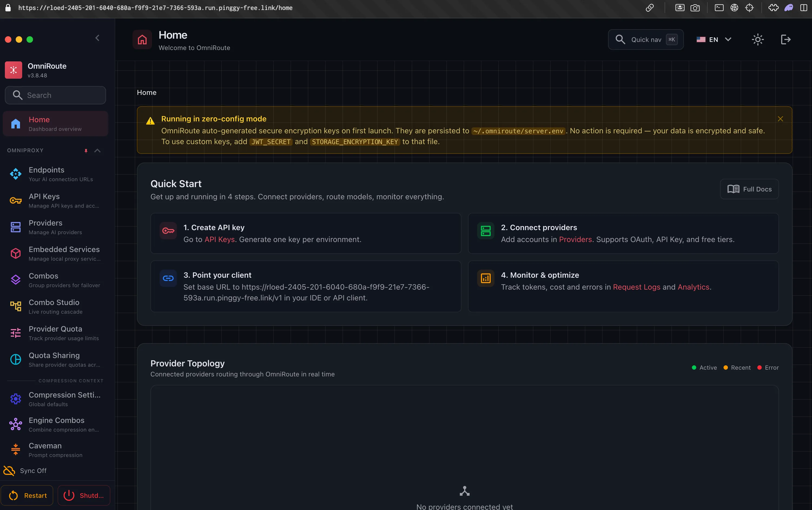Click the Home breadcrumb text

click(147, 92)
